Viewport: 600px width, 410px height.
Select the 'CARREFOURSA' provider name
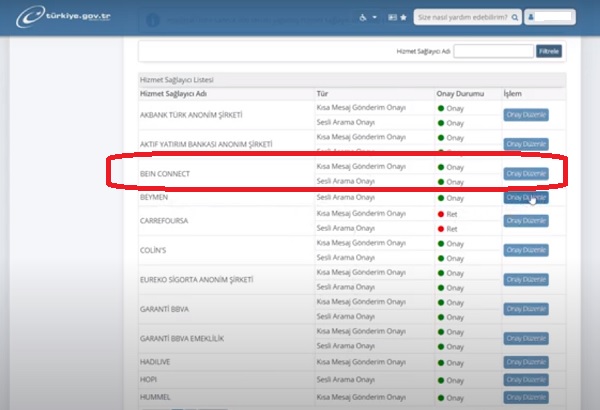click(164, 221)
